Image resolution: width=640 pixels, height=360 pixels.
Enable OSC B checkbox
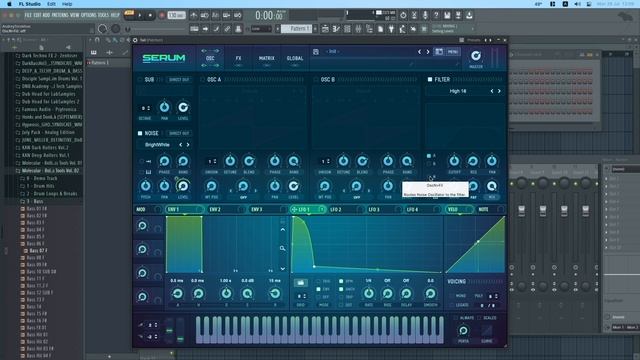(x=316, y=80)
